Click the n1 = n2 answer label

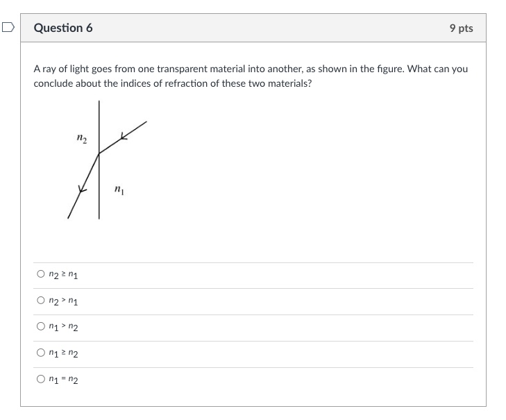pyautogui.click(x=63, y=380)
